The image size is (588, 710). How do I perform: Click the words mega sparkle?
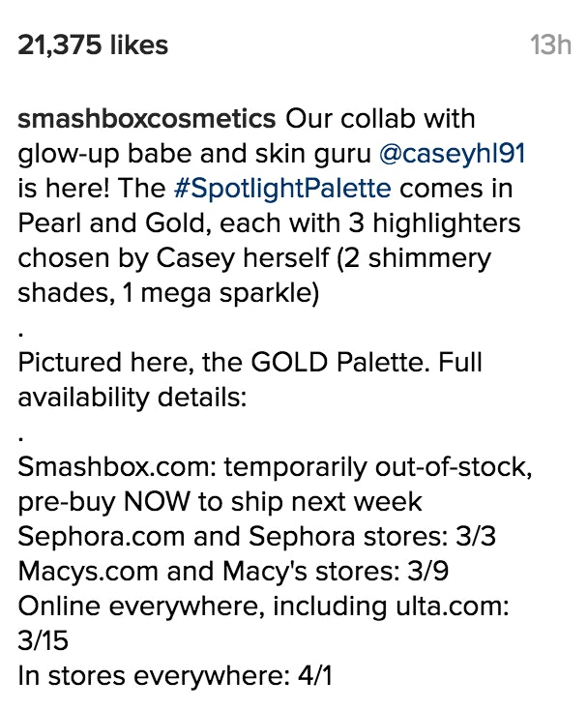pyautogui.click(x=230, y=293)
